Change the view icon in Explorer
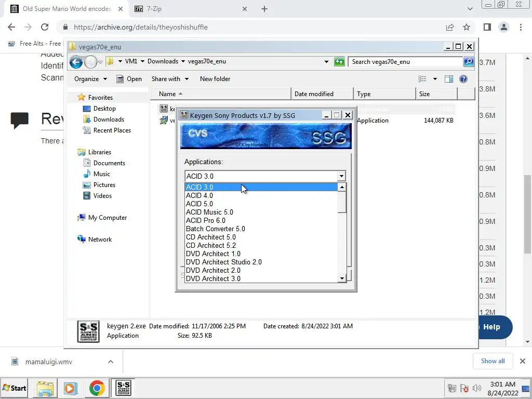This screenshot has height=399, width=532. [422, 79]
